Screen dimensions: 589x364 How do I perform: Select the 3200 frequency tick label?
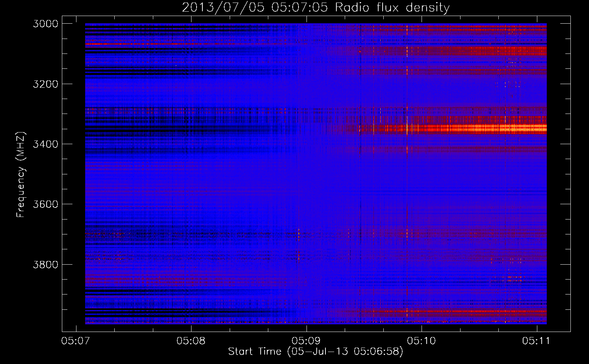click(46, 84)
